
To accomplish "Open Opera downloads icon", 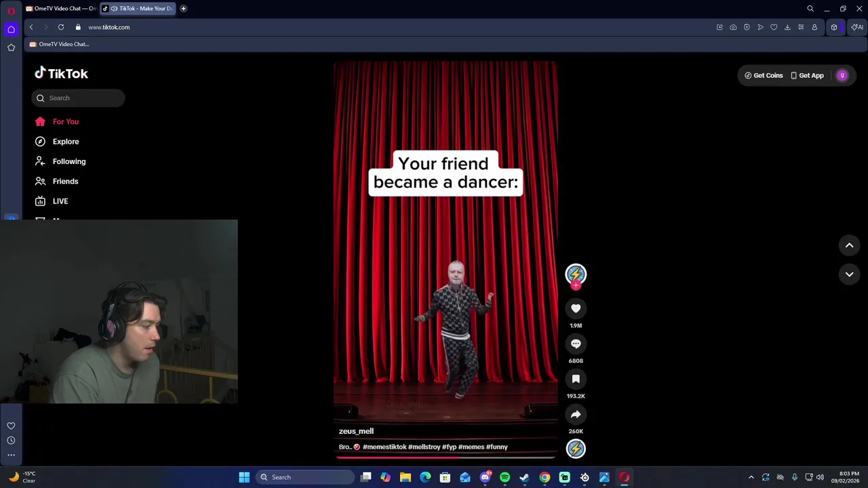I will (x=787, y=27).
